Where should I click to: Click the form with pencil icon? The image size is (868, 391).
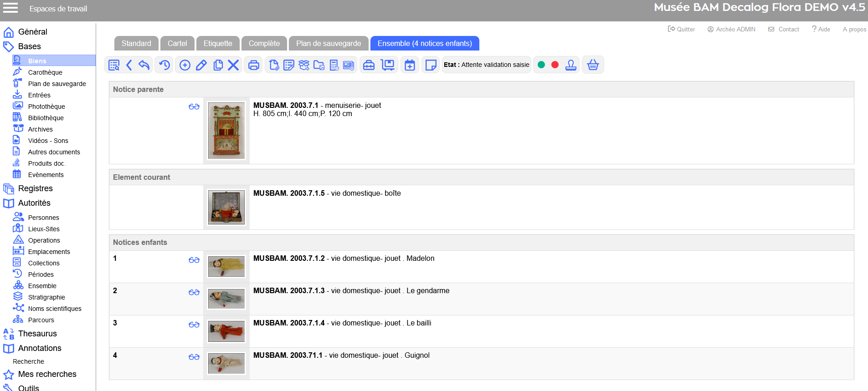click(289, 65)
